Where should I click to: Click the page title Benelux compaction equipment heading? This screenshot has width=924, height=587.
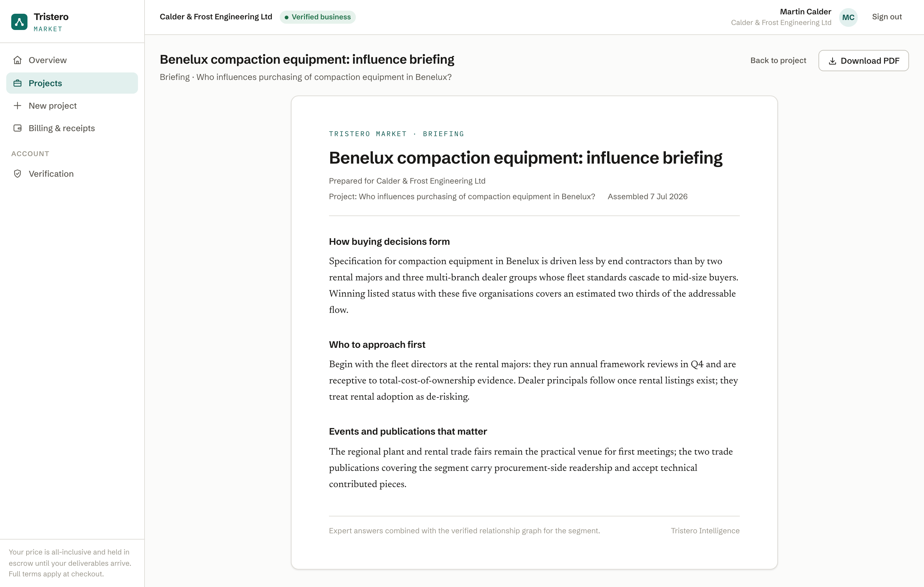coord(307,60)
